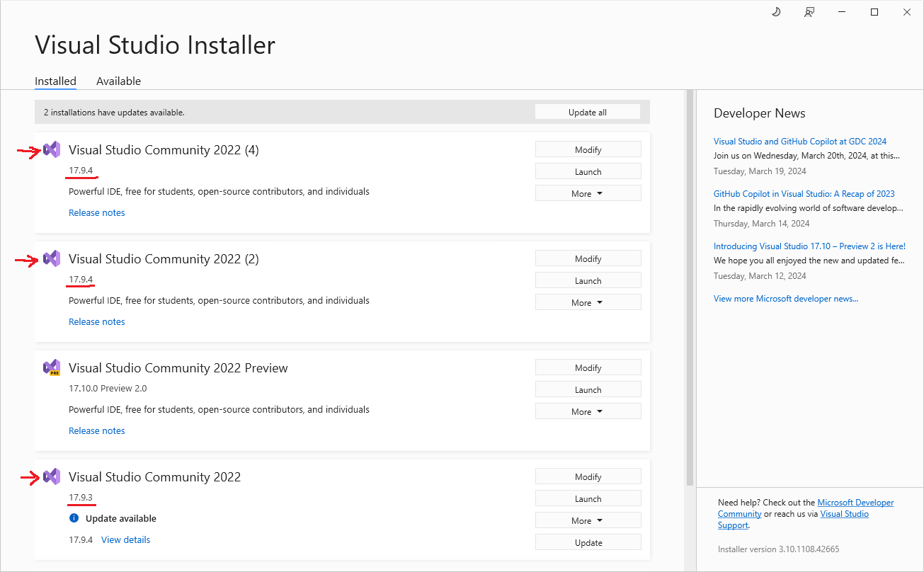Toggle the dark theme moon icon
This screenshot has width=924, height=572.
pos(776,12)
